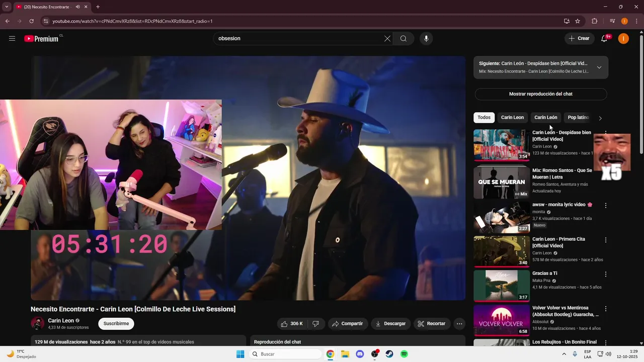Run search with magnifier button
644x362 pixels.
click(x=404, y=39)
